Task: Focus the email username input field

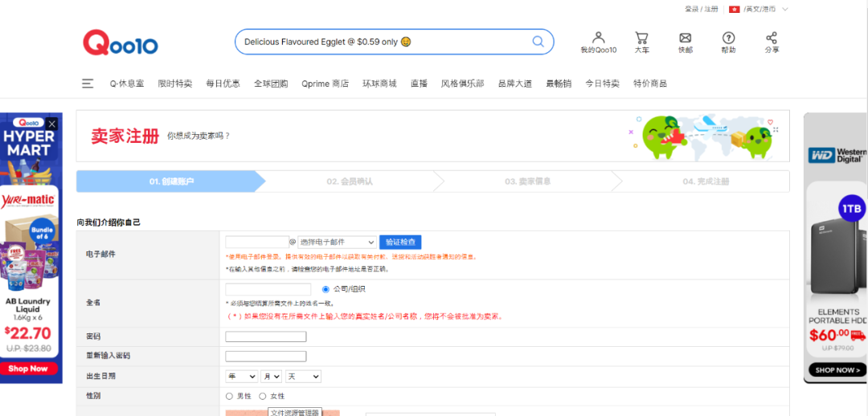Action: coord(257,243)
